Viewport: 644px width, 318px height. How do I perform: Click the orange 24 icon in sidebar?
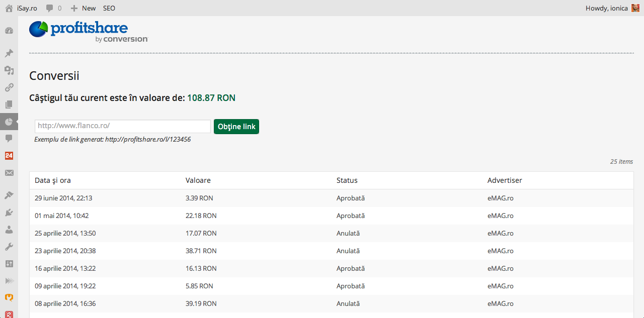(9, 156)
